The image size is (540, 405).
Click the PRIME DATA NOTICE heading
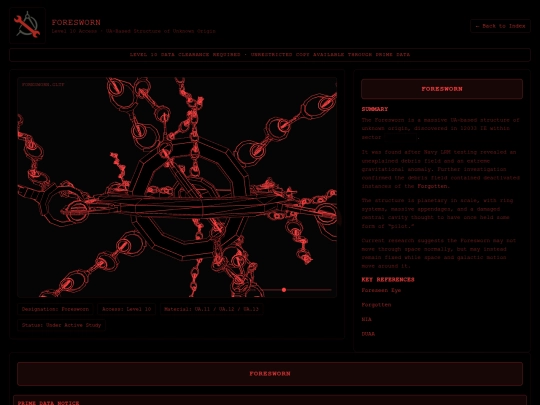pyautogui.click(x=48, y=403)
